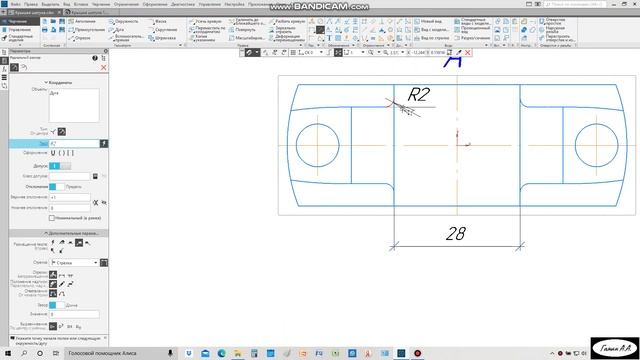Expand the Геометрия group options arrow
640x360 pixels.
pos(180,45)
